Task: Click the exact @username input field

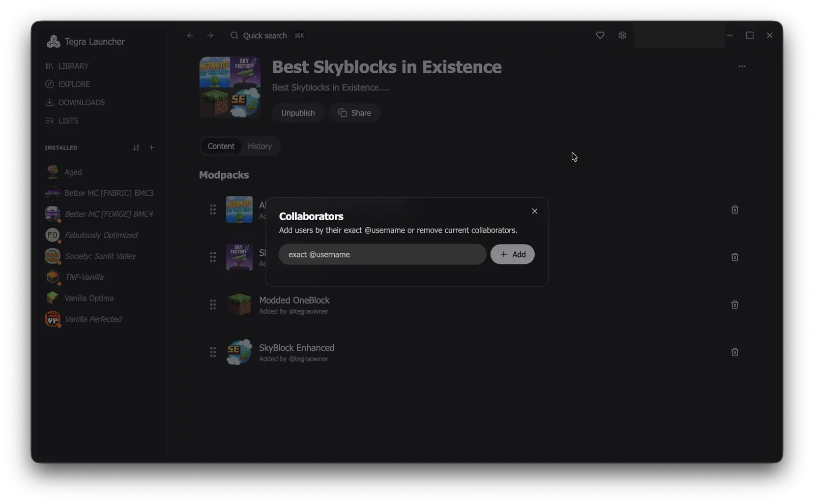Action: [x=383, y=254]
